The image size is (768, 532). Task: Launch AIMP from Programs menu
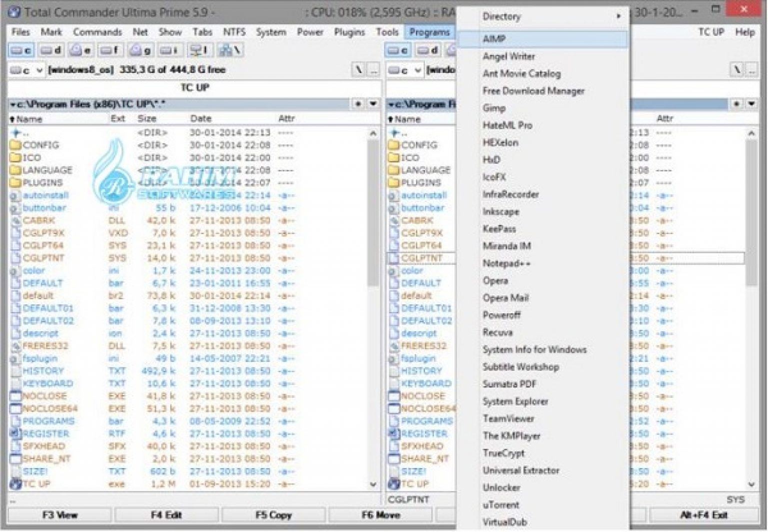click(542, 39)
